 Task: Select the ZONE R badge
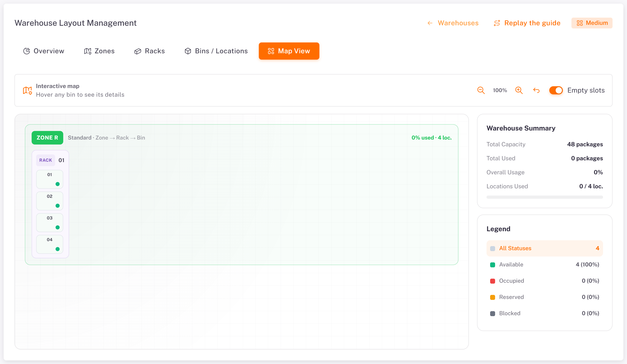pyautogui.click(x=47, y=138)
